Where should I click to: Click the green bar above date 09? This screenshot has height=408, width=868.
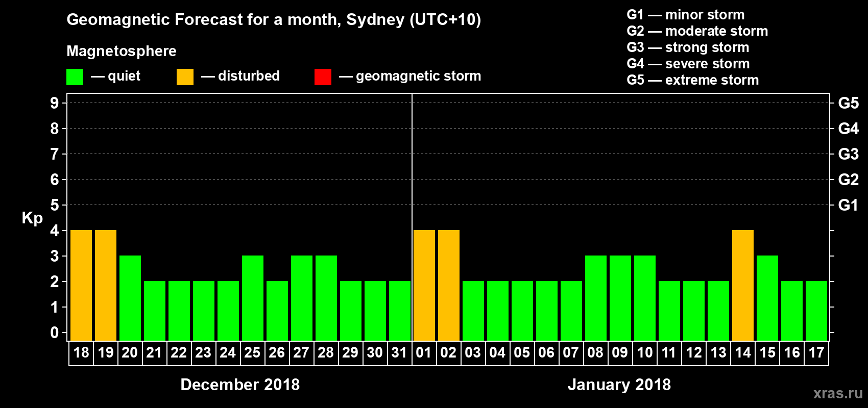620,298
